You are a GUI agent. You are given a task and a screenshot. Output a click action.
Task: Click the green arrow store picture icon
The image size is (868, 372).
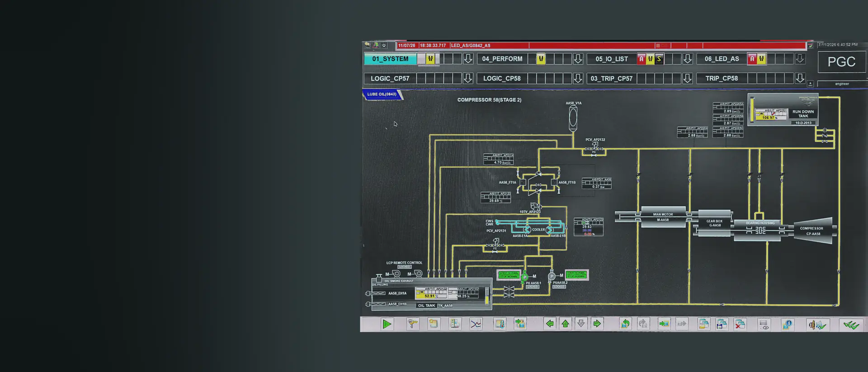click(x=664, y=324)
